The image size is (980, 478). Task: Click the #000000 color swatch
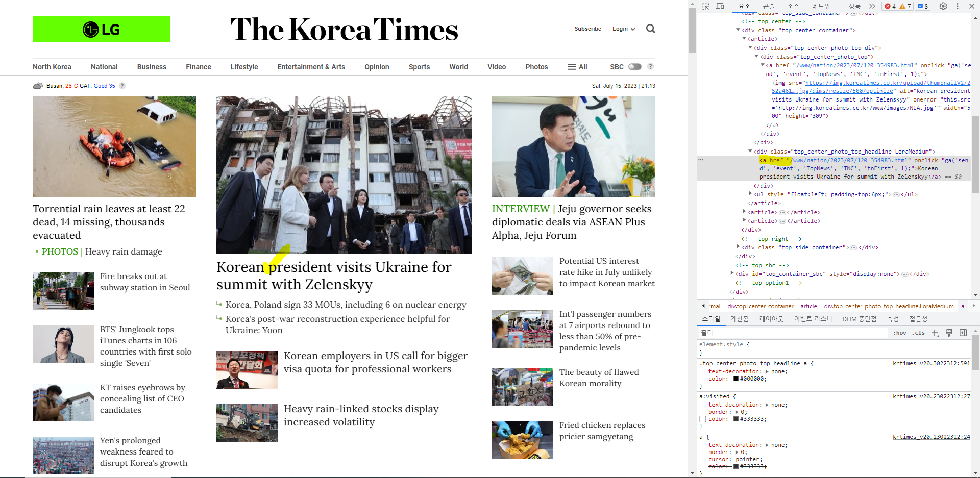736,379
